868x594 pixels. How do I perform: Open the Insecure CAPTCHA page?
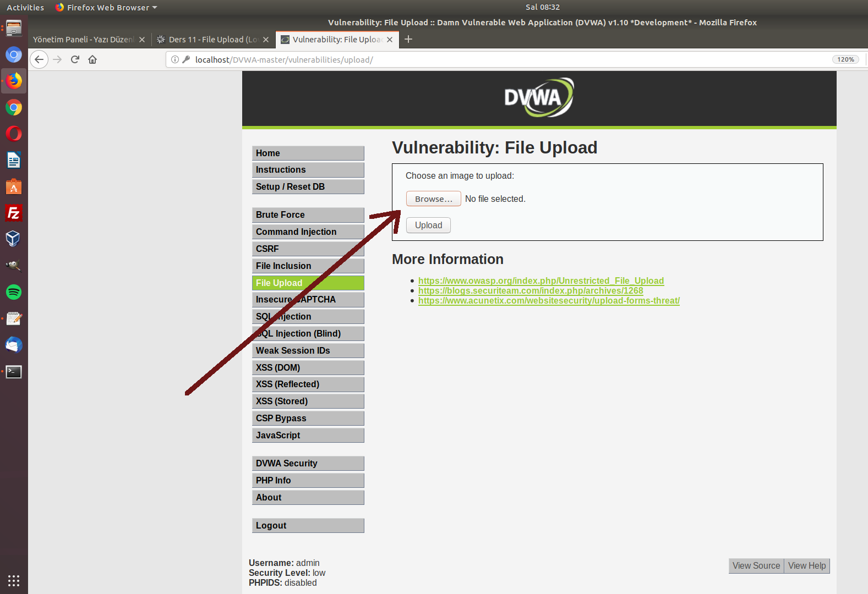click(x=308, y=300)
